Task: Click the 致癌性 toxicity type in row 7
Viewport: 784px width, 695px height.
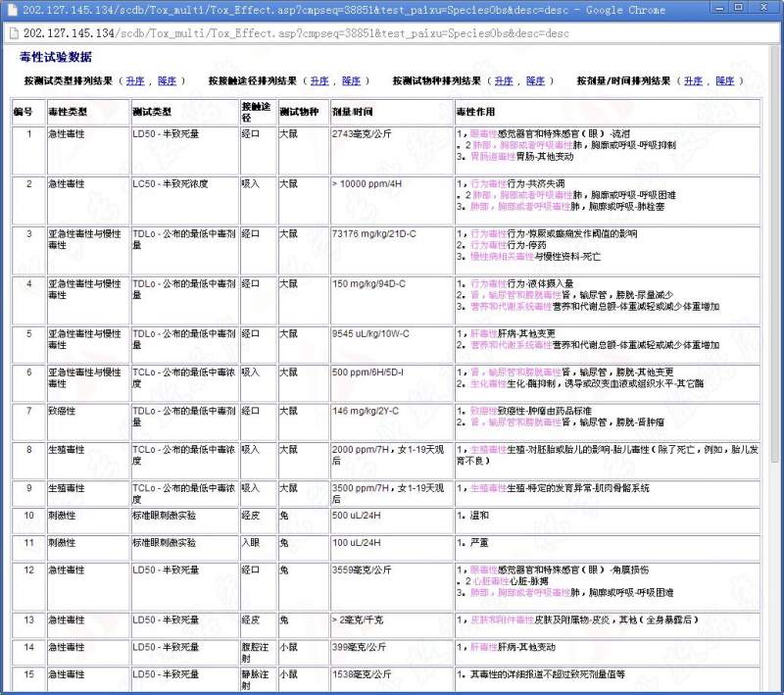Action: (62, 411)
